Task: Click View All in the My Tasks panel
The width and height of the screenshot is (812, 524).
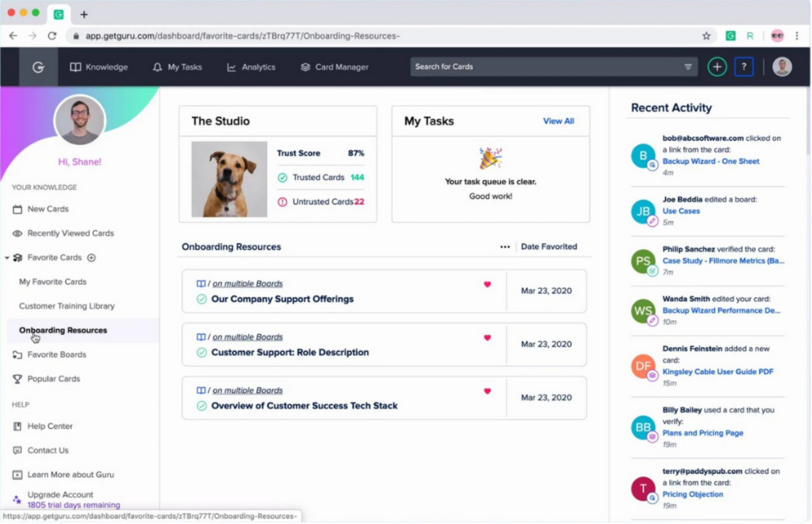Action: click(558, 121)
